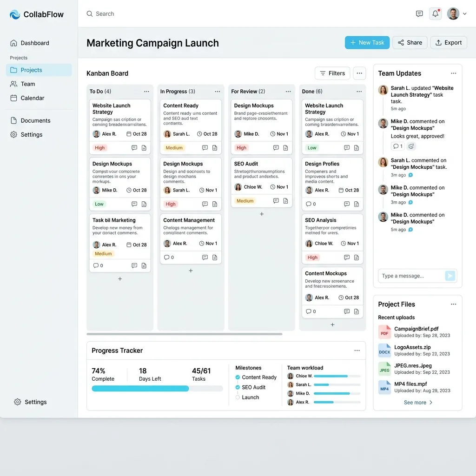Open Project Files options menu
The width and height of the screenshot is (476, 476).
(454, 304)
